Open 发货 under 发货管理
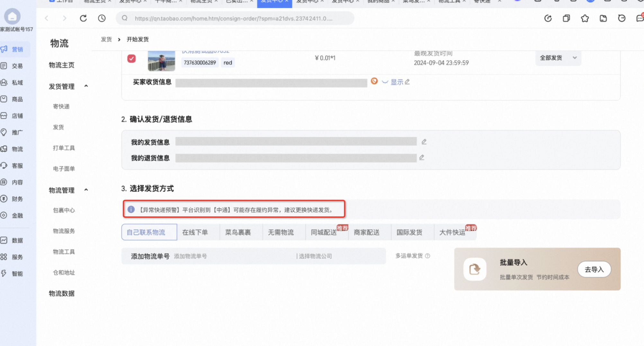This screenshot has height=346, width=644. coord(58,127)
